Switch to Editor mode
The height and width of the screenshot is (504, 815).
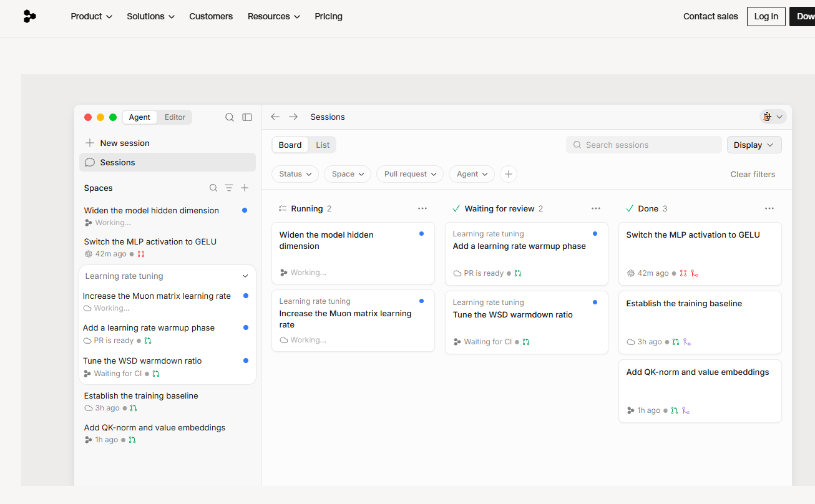point(175,117)
